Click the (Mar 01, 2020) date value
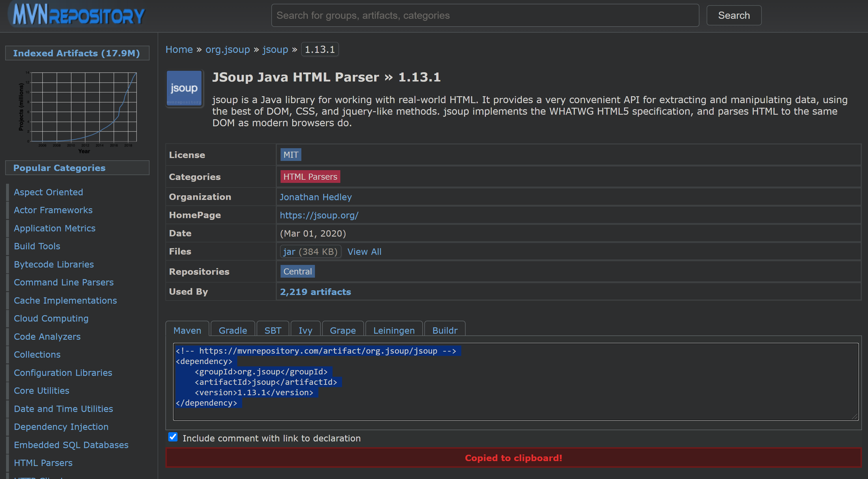 pos(313,233)
